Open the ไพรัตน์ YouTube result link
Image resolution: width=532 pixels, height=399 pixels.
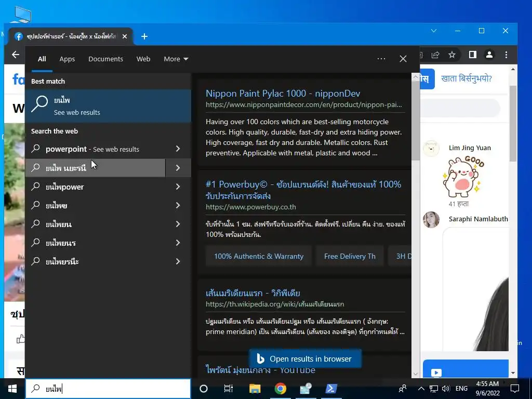260,369
